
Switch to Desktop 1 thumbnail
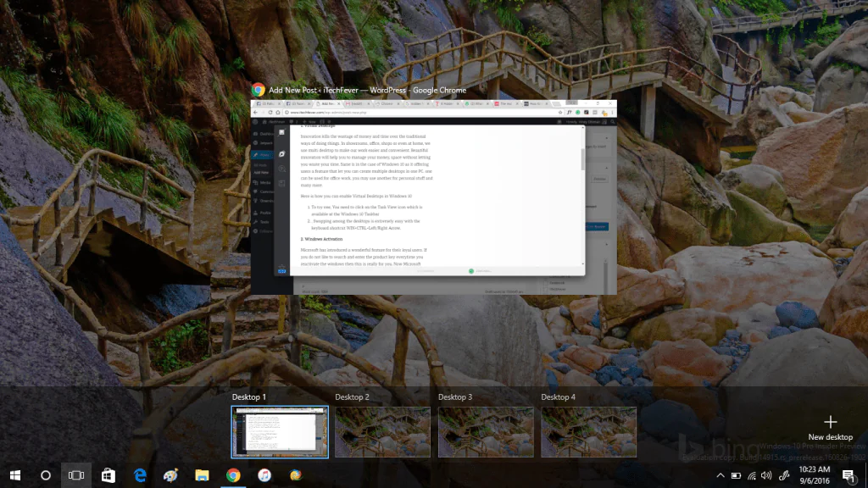[280, 432]
